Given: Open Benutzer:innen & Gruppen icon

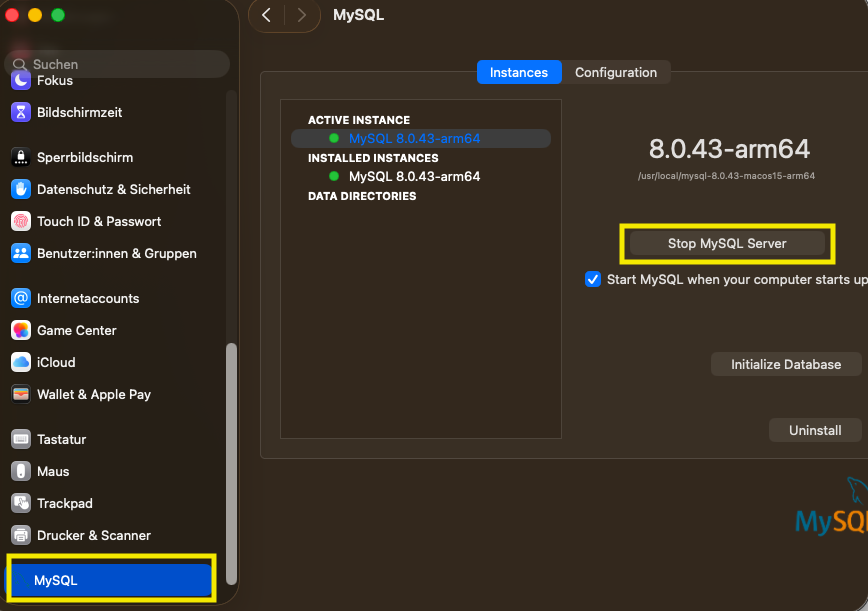Looking at the screenshot, I should click(x=21, y=254).
